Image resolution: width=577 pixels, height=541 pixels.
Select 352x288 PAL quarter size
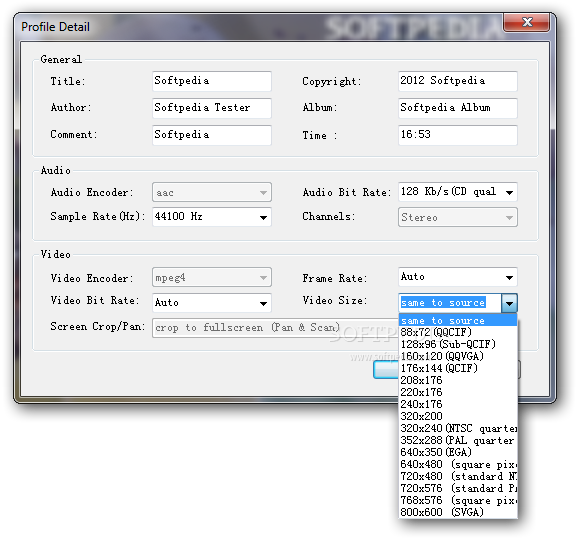tap(458, 441)
